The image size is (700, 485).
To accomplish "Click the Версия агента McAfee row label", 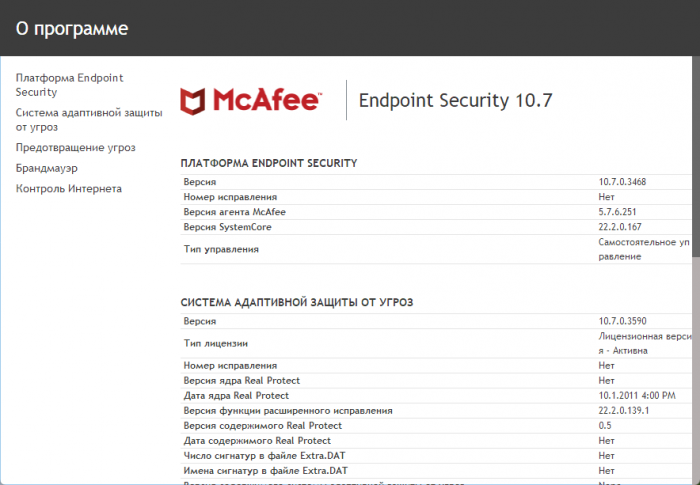I will 228,212.
